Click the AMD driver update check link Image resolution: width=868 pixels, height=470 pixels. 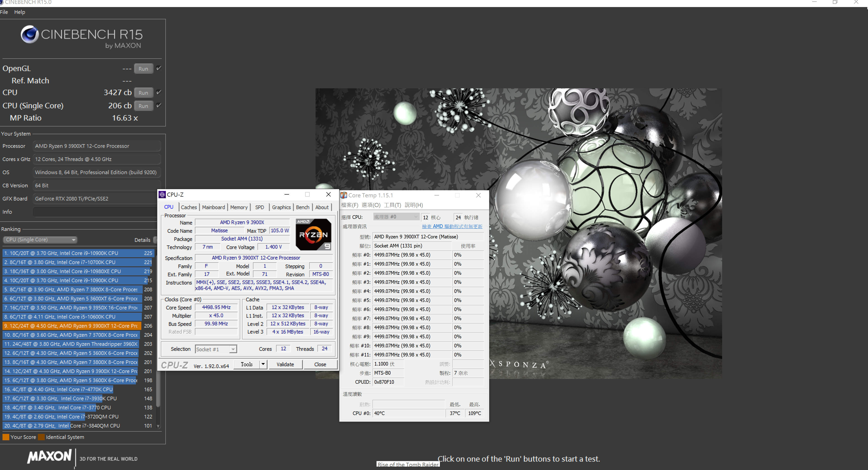tap(452, 226)
